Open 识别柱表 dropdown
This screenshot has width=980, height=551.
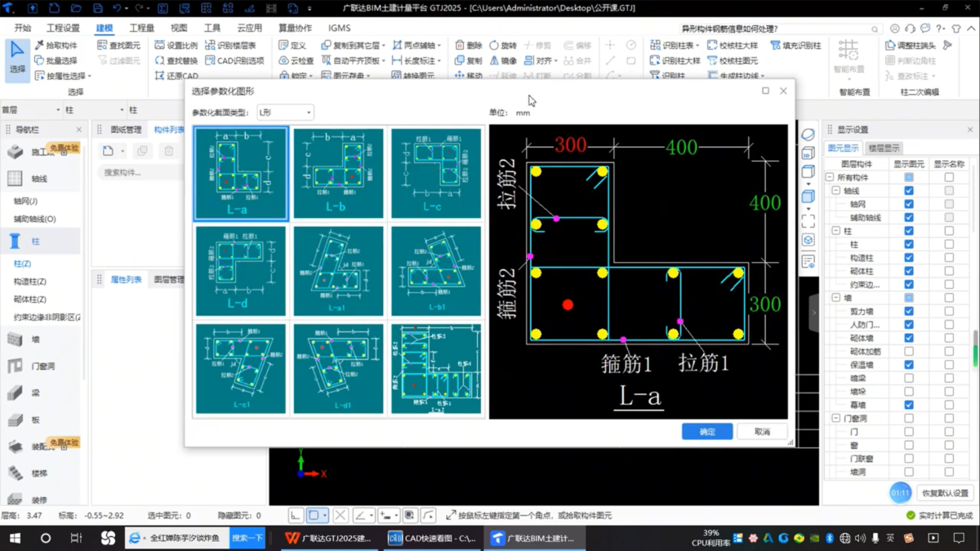675,46
